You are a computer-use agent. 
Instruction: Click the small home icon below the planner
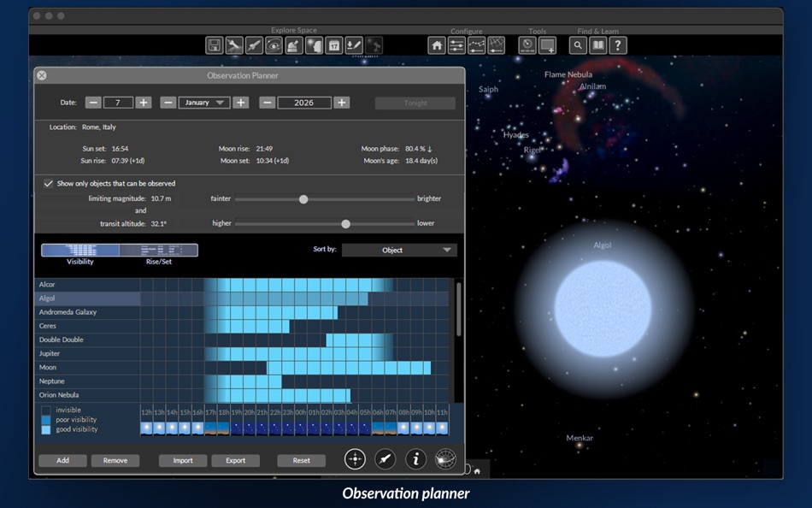[477, 471]
